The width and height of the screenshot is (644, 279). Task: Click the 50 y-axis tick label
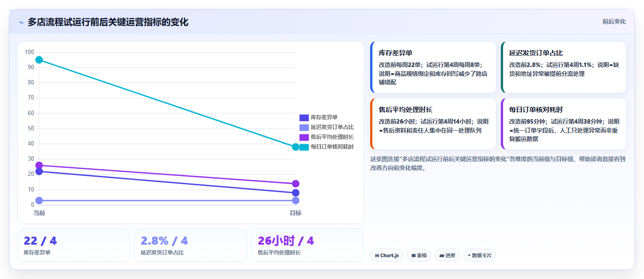tap(31, 129)
